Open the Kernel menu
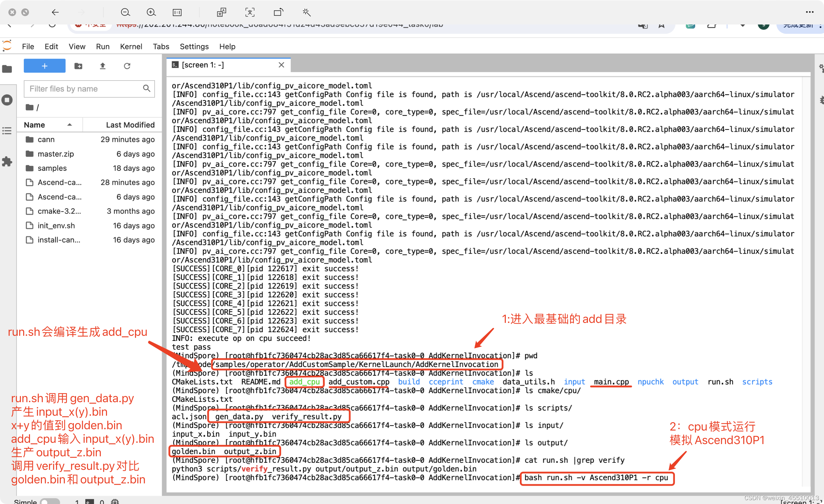Viewport: 824px width, 504px height. [x=131, y=46]
